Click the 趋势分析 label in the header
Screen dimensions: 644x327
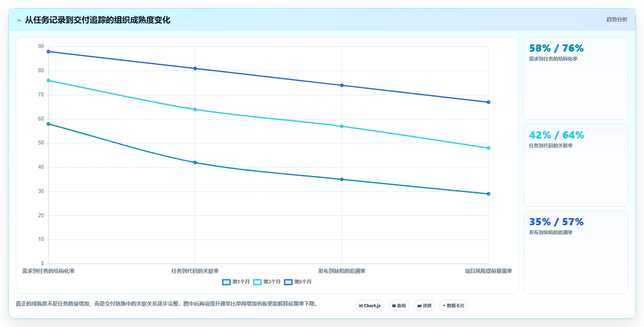[617, 19]
